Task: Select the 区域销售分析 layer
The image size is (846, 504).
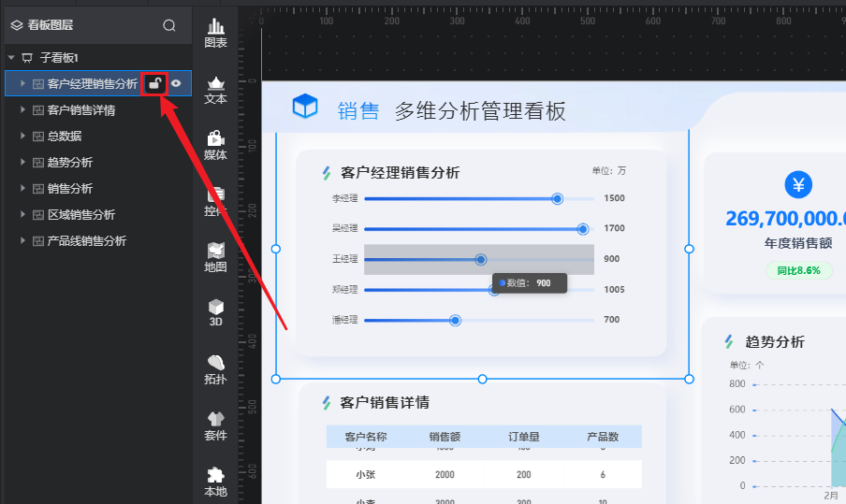Action: (x=98, y=214)
